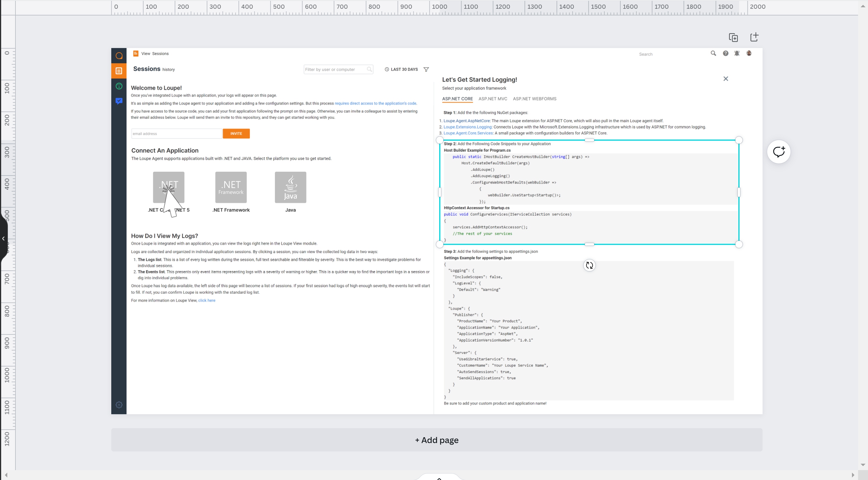Screen dimensions: 868x480
Task: Click the vertical scrollbar down arrow
Action: click(x=862, y=465)
